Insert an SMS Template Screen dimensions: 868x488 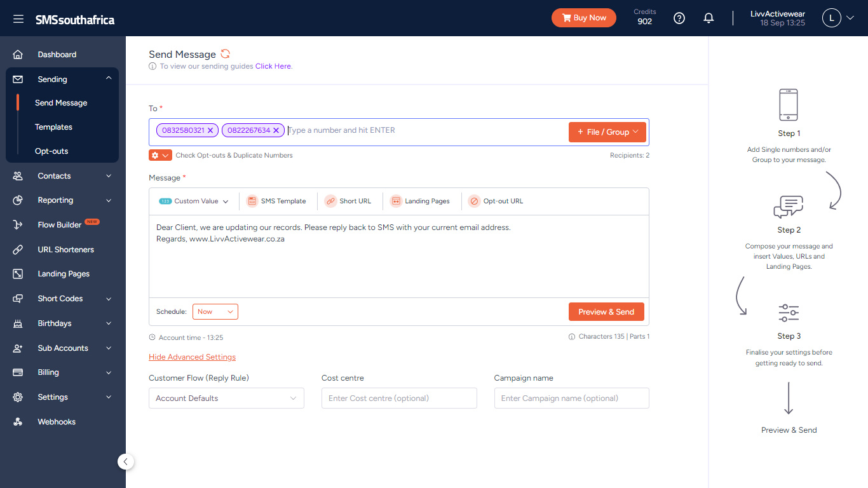(x=276, y=201)
